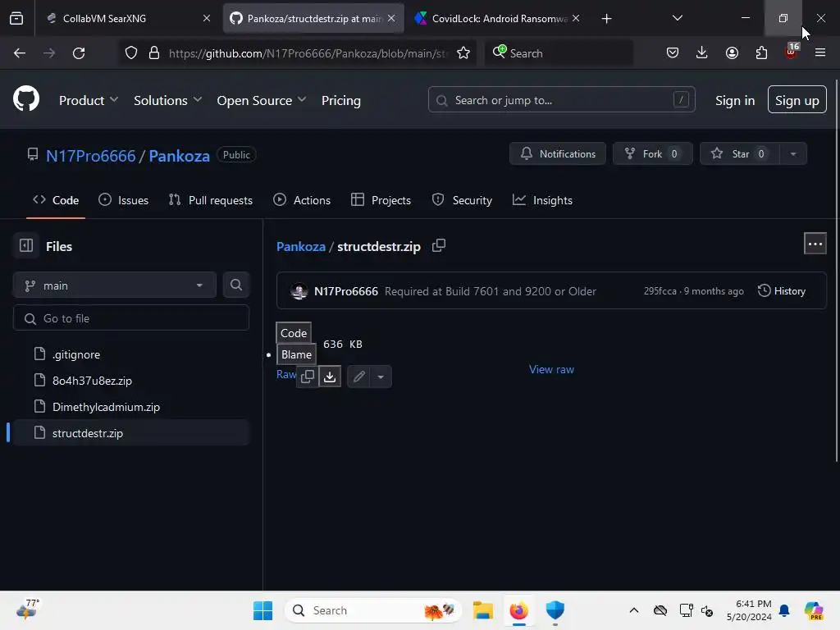Open 8o4h37u8ez.zip in file tree
This screenshot has height=630, width=840.
92,381
